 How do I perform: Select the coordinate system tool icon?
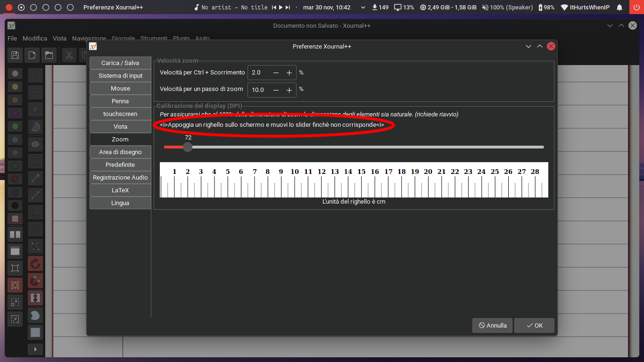[35, 212]
